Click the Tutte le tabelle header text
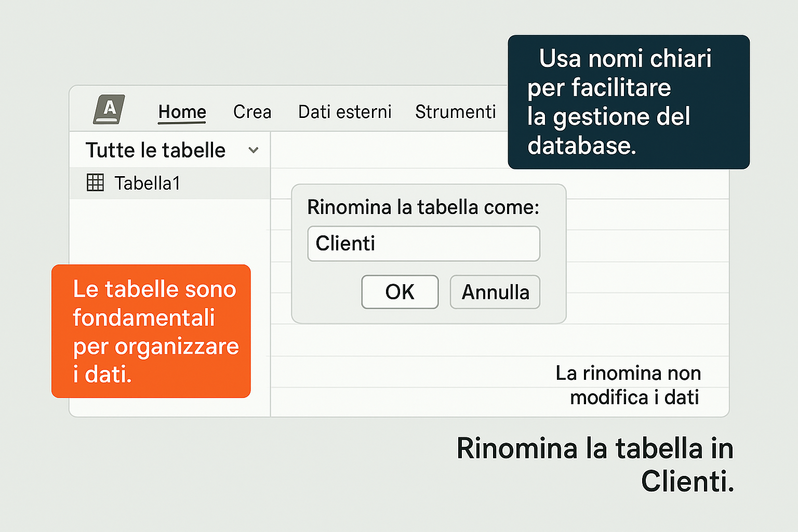Screen dimensions: 798x532 (x=155, y=150)
